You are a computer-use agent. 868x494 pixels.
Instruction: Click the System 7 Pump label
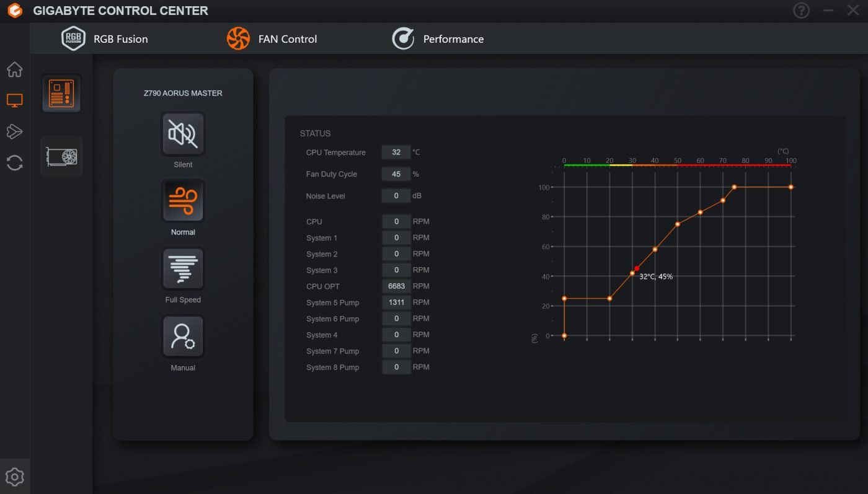tap(332, 351)
